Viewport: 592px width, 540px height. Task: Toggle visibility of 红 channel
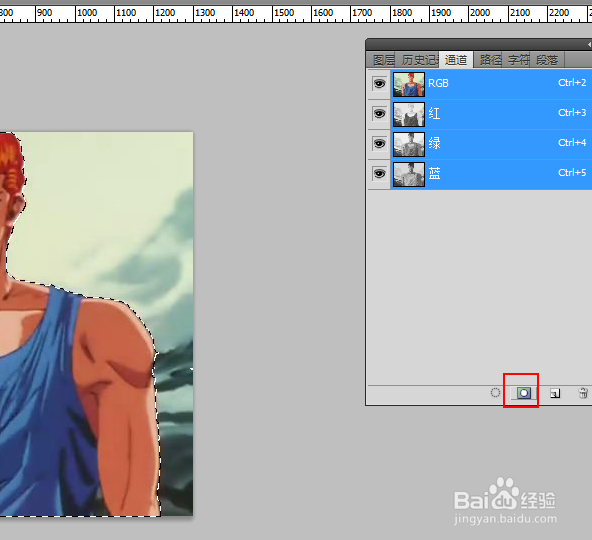tap(379, 114)
